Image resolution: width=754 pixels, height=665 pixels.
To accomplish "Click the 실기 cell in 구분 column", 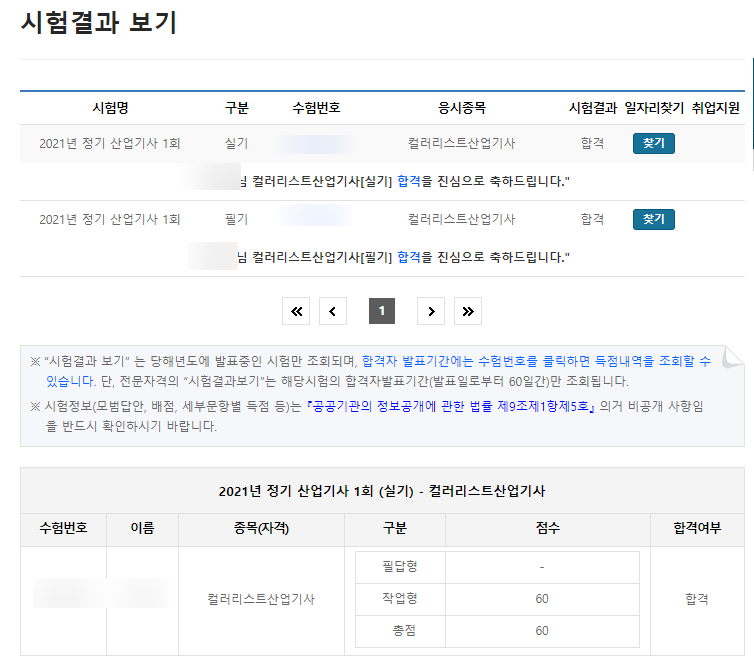I will pos(237,143).
